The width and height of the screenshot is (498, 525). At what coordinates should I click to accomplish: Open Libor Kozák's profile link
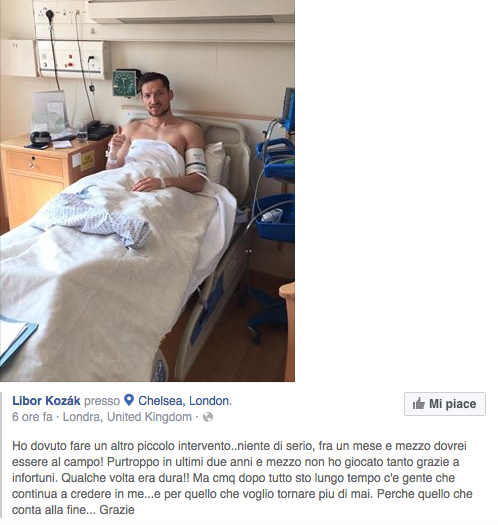tap(46, 401)
